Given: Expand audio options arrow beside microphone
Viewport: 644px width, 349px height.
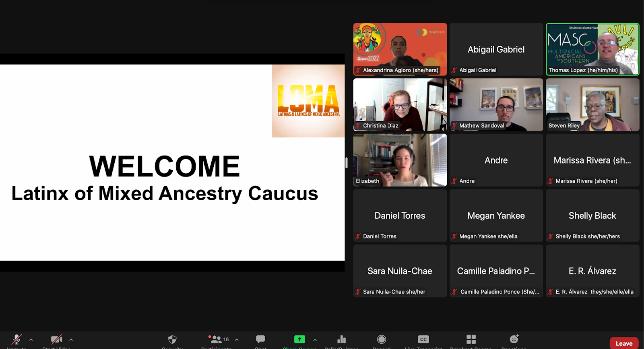Looking at the screenshot, I should tap(31, 340).
